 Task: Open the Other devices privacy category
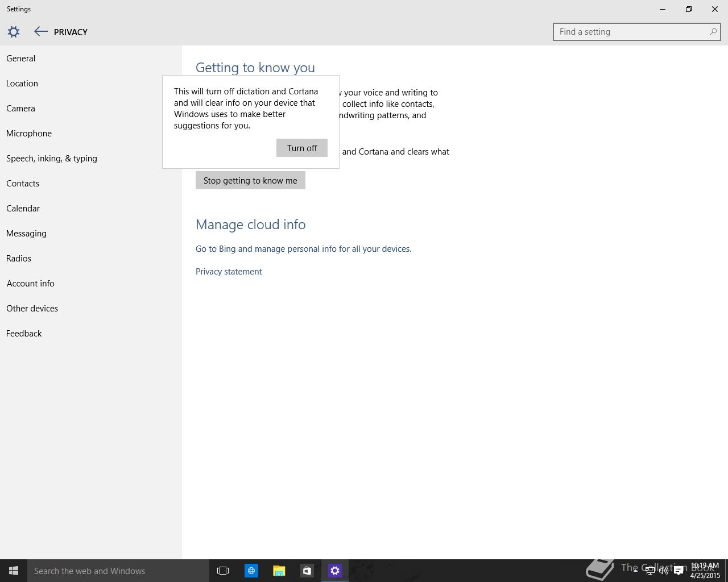click(x=91, y=309)
